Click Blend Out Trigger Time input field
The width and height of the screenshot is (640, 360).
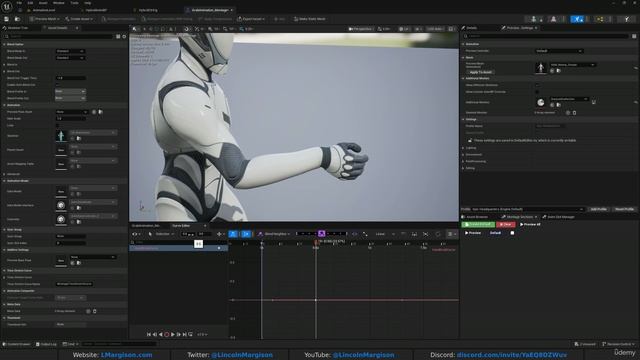(x=70, y=78)
